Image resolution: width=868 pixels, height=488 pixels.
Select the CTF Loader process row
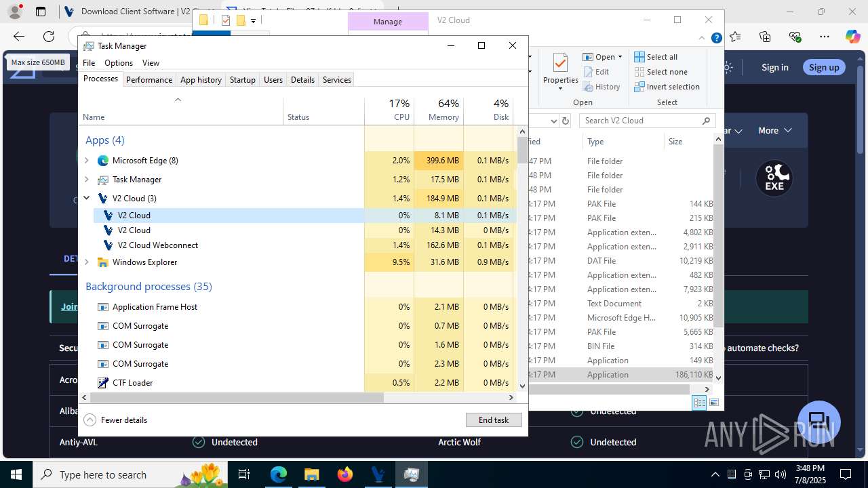point(298,383)
